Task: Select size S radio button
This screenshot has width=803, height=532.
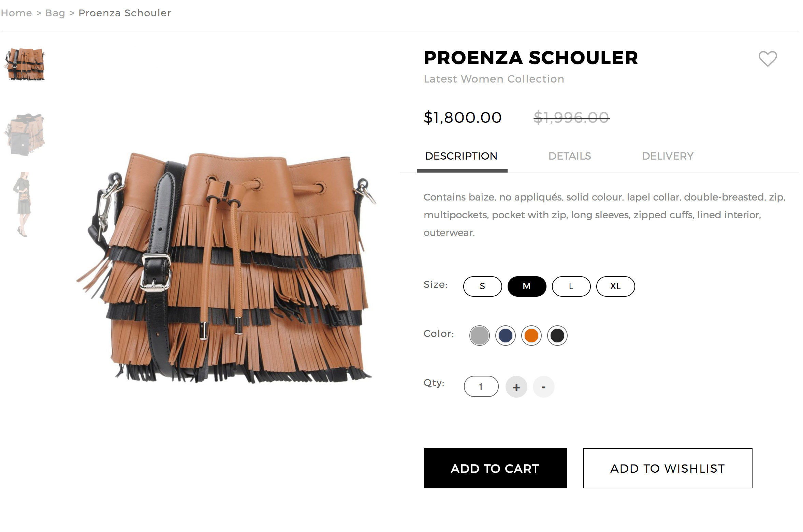Action: 481,286
